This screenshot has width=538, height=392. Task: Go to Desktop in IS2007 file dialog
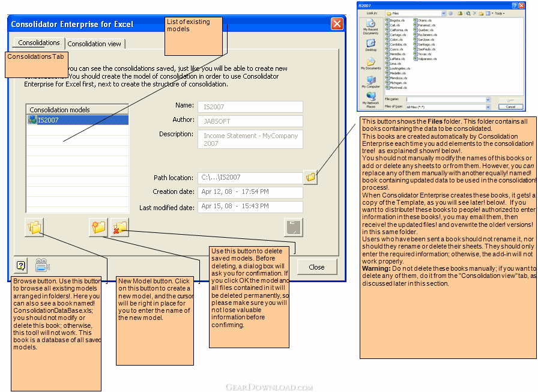pos(371,45)
